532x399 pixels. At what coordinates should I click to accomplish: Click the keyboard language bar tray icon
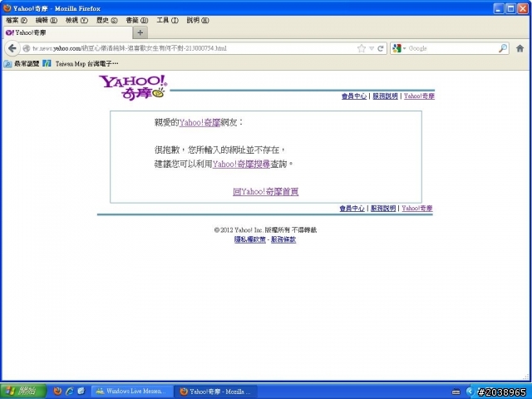pos(456,392)
